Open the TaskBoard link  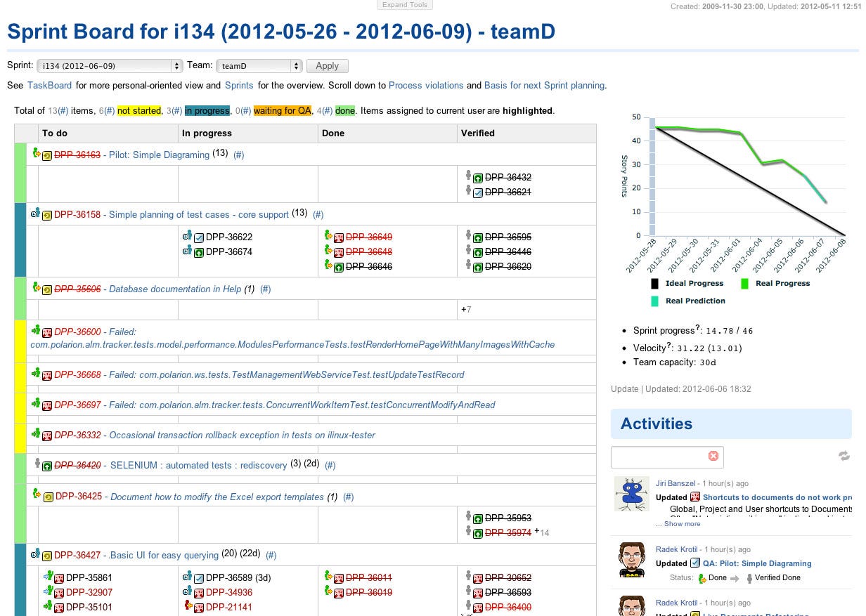coord(50,86)
